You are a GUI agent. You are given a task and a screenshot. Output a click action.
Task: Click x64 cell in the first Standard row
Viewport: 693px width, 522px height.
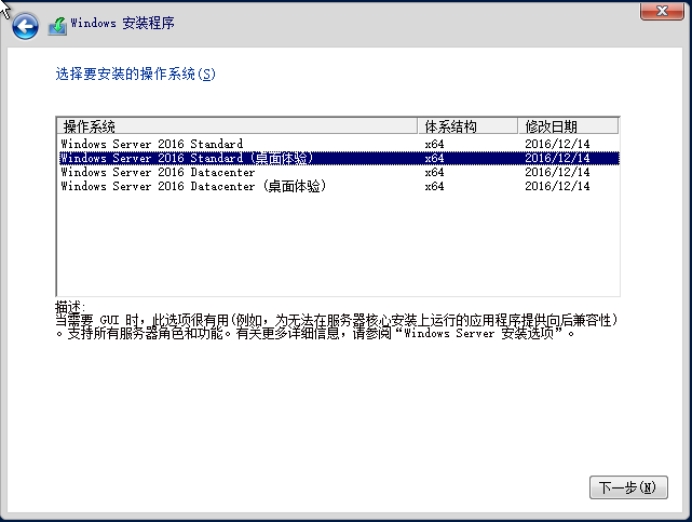coord(434,144)
